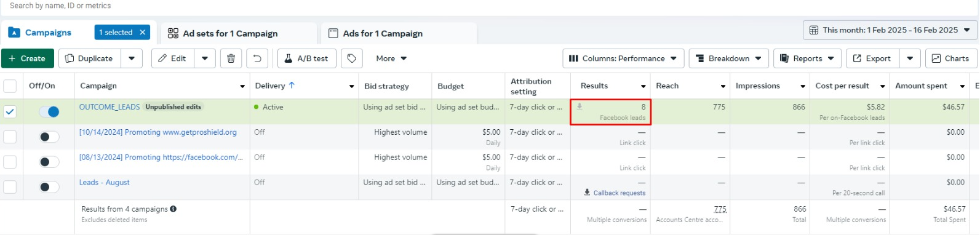Enable the Leads - August campaign toggle

click(49, 187)
